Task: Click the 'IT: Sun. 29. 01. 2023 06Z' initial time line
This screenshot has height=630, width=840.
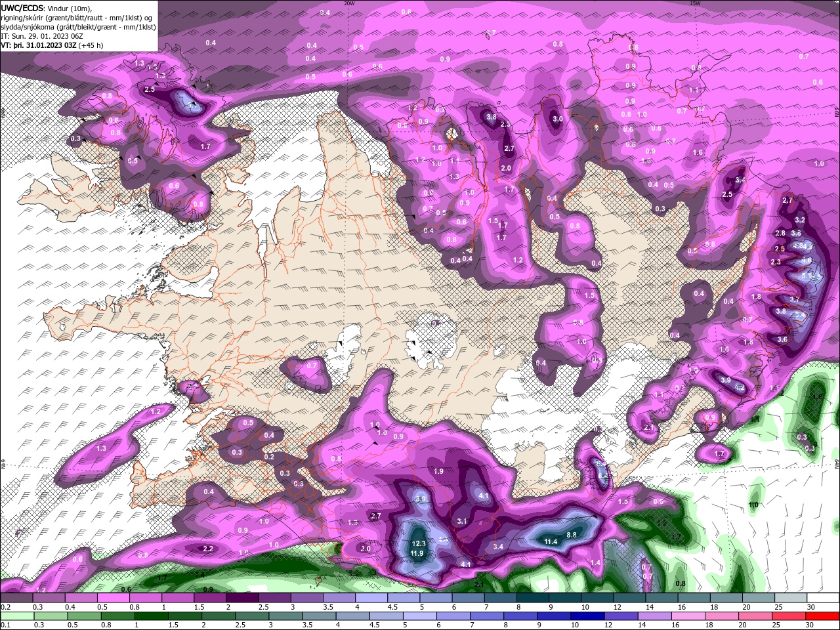Action: pos(43,35)
